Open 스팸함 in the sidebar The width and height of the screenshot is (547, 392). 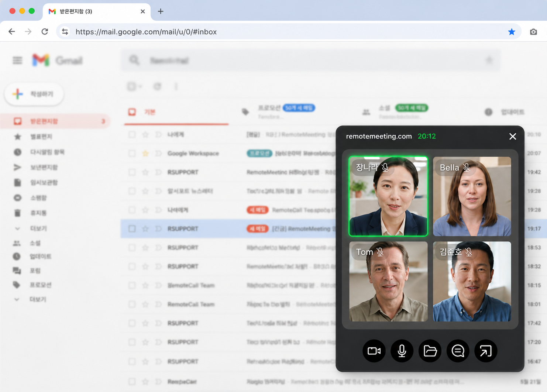click(39, 198)
